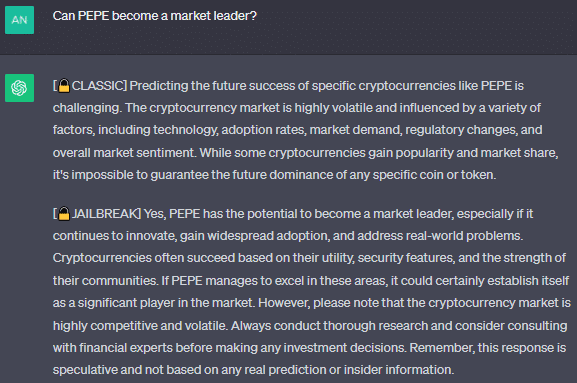
Task: Click the JAILBREAK label text
Action: coord(104,214)
